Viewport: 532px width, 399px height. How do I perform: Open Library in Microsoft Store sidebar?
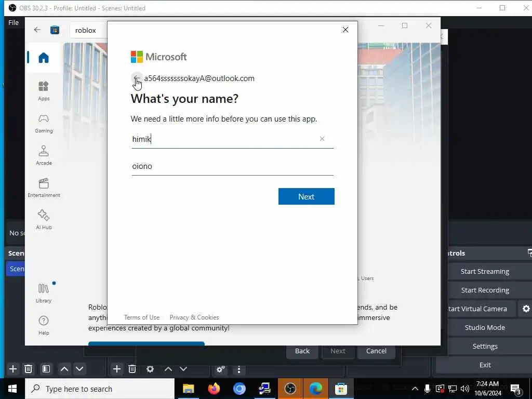(44, 293)
